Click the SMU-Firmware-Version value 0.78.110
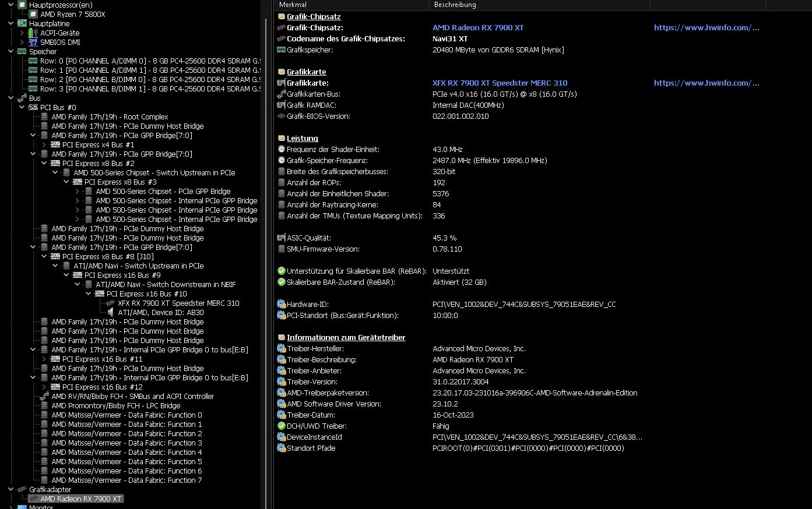This screenshot has height=509, width=812. click(x=447, y=249)
